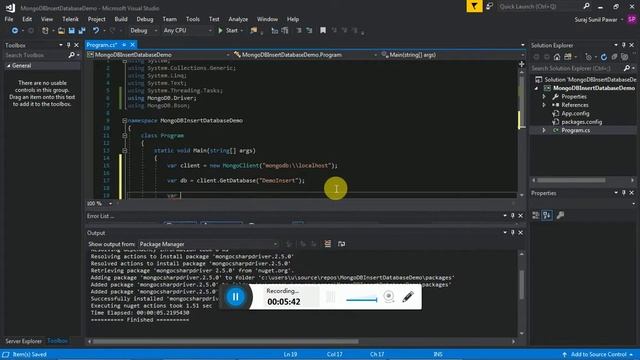The image size is (640, 360).
Task: Click the pencil annotate icon on recorder
Action: tap(408, 297)
